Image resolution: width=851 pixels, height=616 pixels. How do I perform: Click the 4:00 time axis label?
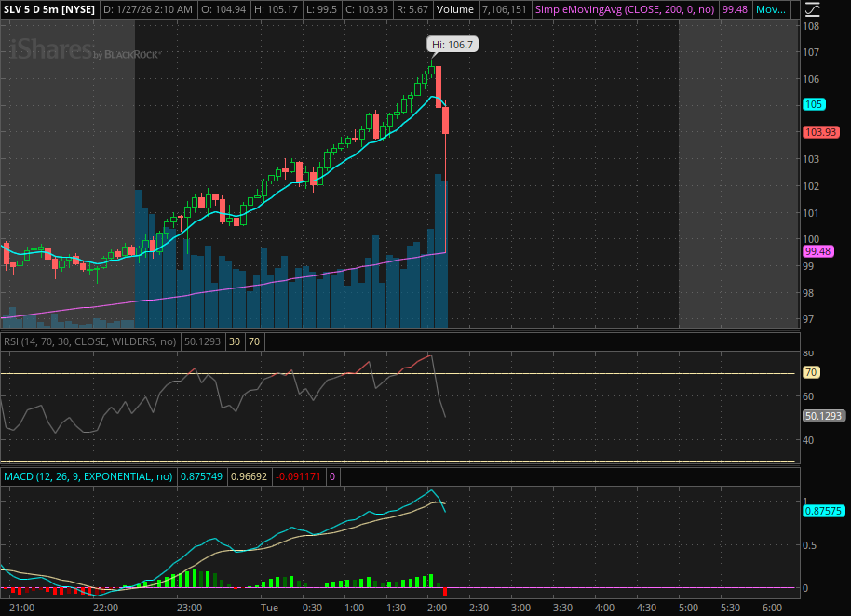coord(604,608)
